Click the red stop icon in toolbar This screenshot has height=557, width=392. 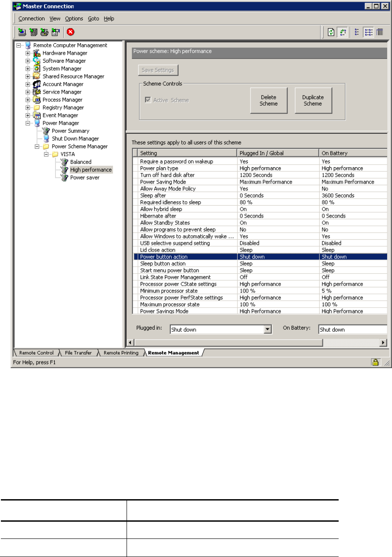[x=71, y=32]
